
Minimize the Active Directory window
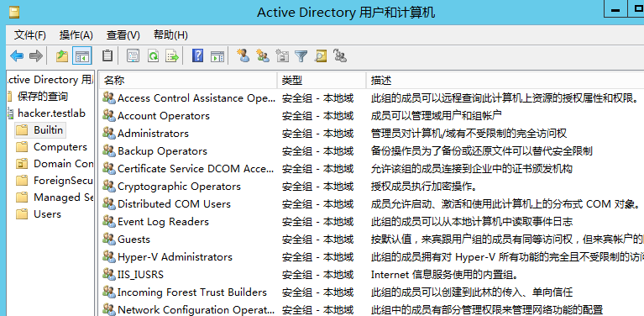615,10
